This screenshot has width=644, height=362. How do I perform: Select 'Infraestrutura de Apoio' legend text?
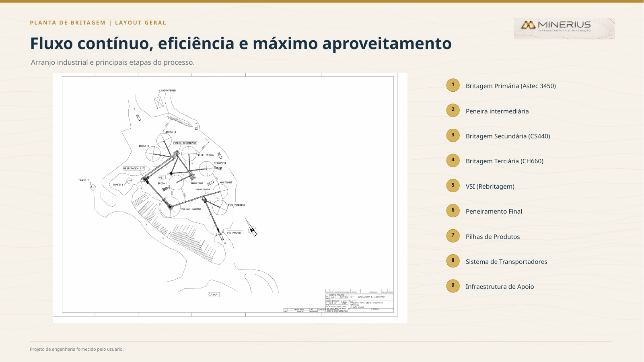click(x=500, y=286)
